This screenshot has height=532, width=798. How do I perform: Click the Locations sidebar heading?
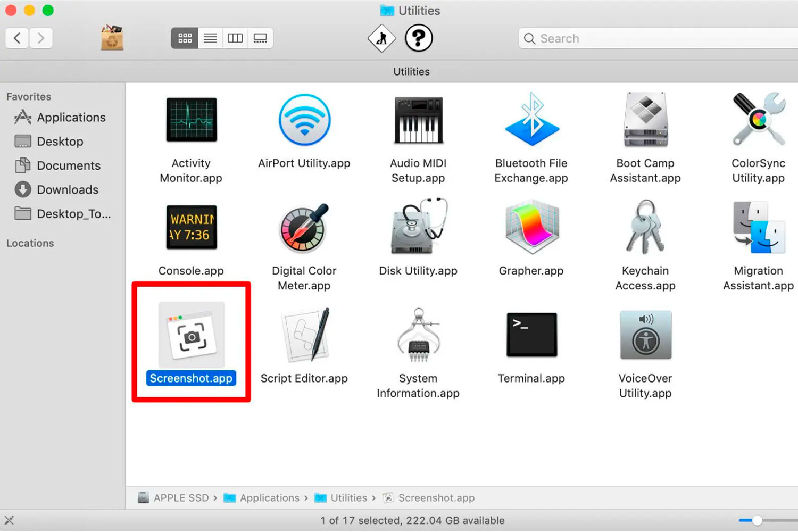coord(30,243)
